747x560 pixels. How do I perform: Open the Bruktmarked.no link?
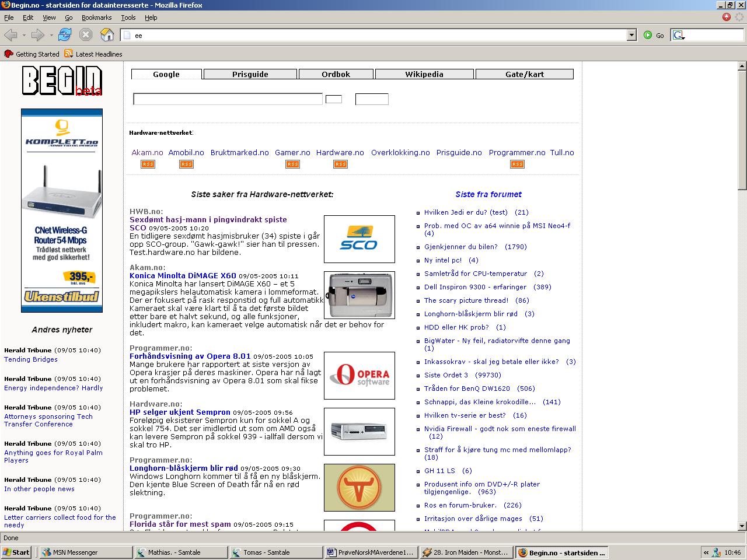click(x=240, y=153)
